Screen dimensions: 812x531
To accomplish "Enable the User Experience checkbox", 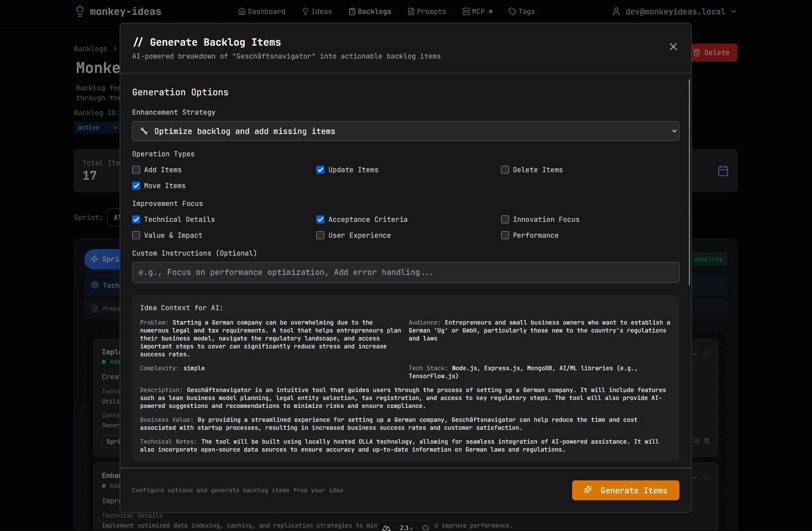I will pos(320,235).
